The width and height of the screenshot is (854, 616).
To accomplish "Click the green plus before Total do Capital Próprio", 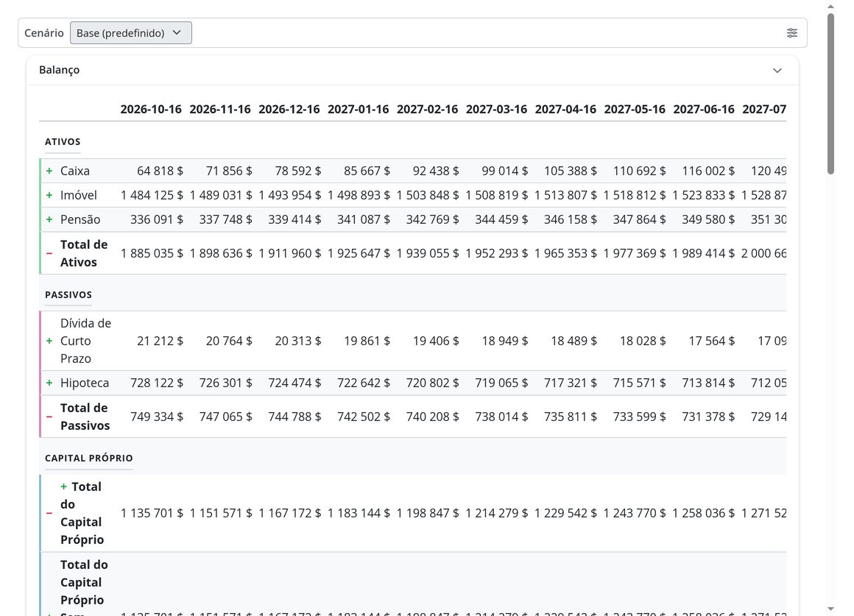I will tap(64, 486).
